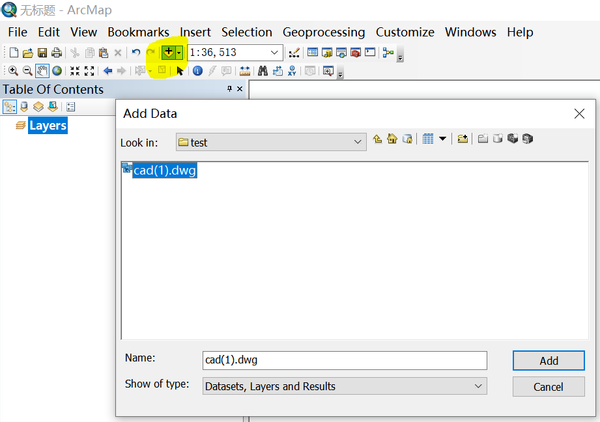Close the Add Data dialog
This screenshot has width=600, height=422.
pos(579,114)
